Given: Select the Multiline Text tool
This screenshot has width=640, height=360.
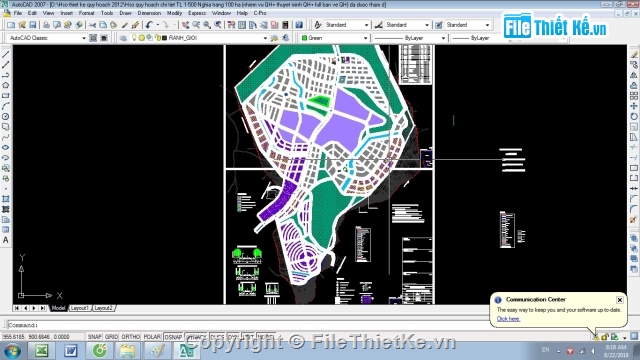Looking at the screenshot, I should [x=6, y=240].
